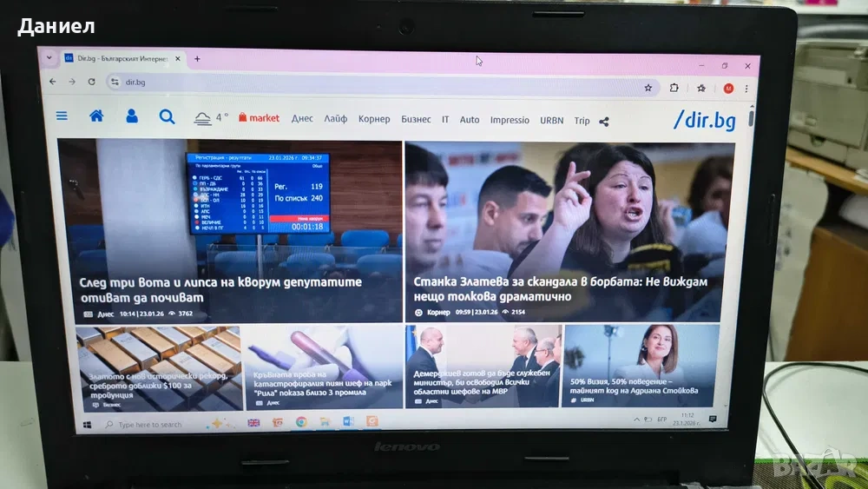The image size is (868, 489).
Task: Reload the page with the refresh button
Action: coord(91,82)
